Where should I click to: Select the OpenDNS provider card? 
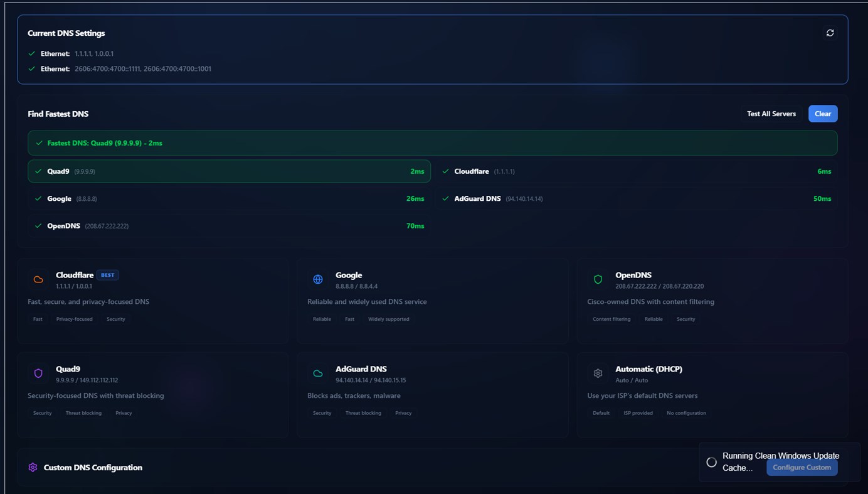(x=712, y=301)
